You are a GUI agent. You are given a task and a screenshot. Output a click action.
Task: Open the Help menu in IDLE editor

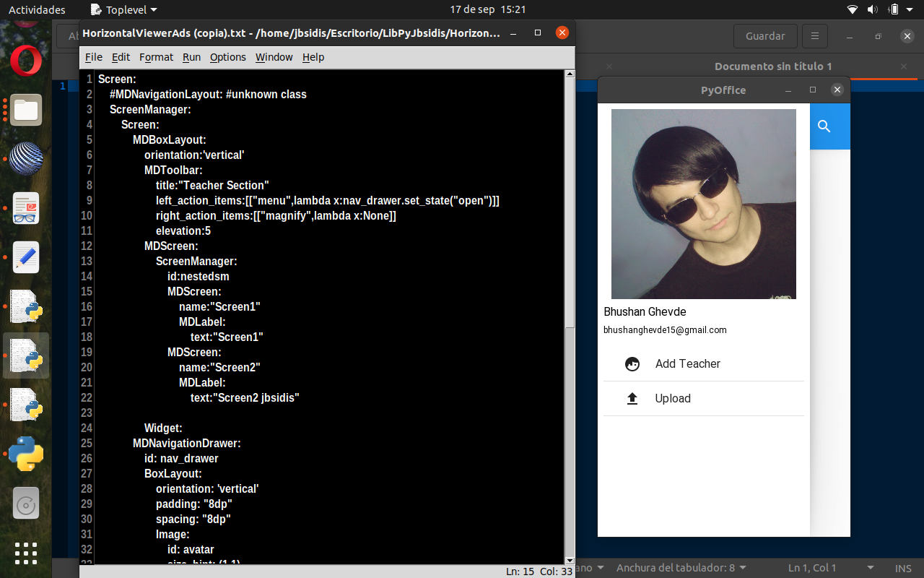[x=313, y=57]
